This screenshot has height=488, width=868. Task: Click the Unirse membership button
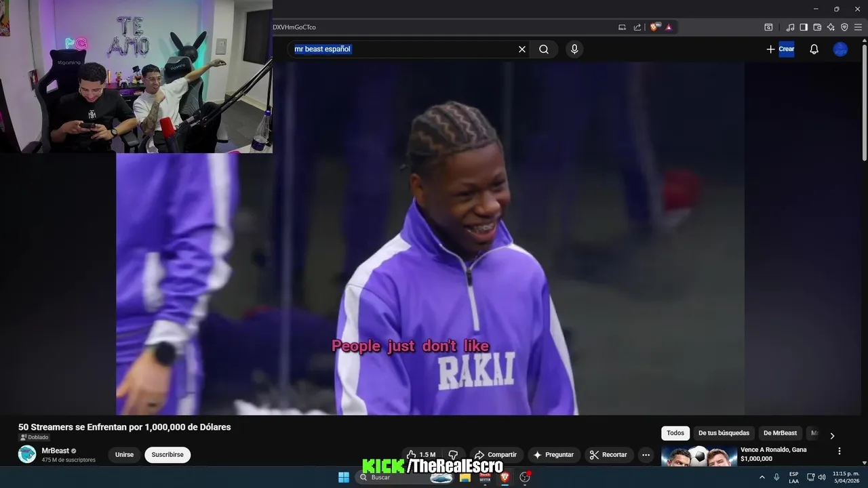pos(124,455)
